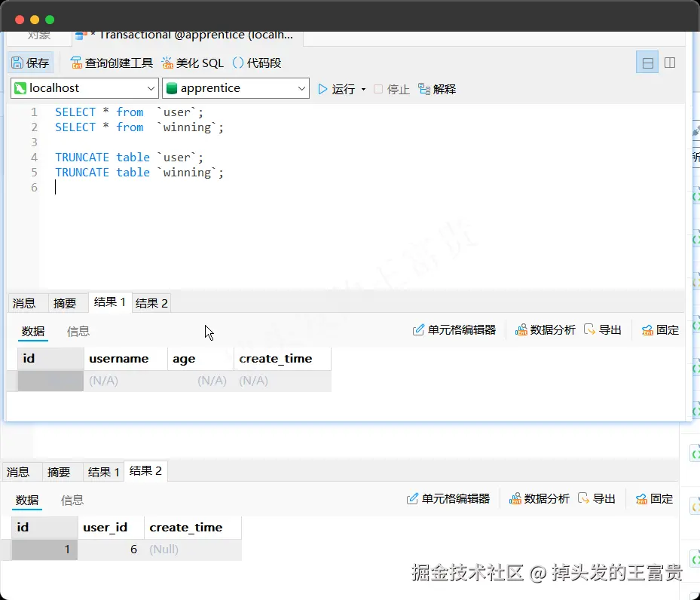
Task: Click the username column header
Action: (125, 359)
